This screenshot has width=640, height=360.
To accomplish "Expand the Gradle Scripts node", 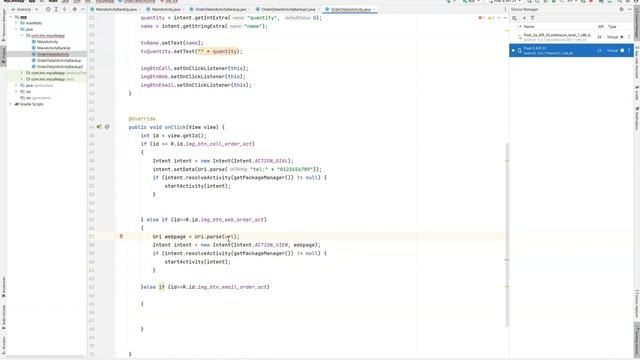I will pos(11,104).
